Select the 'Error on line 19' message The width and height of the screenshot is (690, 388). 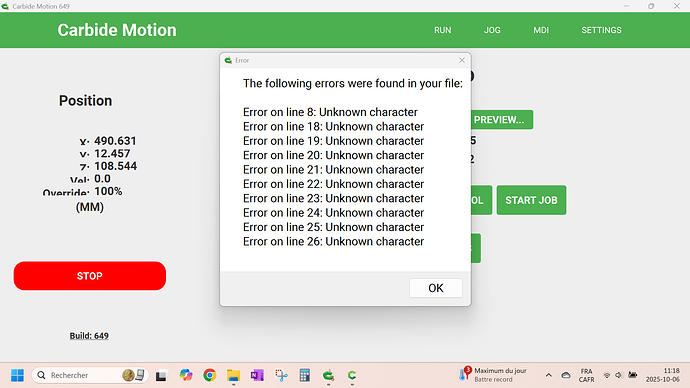tap(334, 141)
